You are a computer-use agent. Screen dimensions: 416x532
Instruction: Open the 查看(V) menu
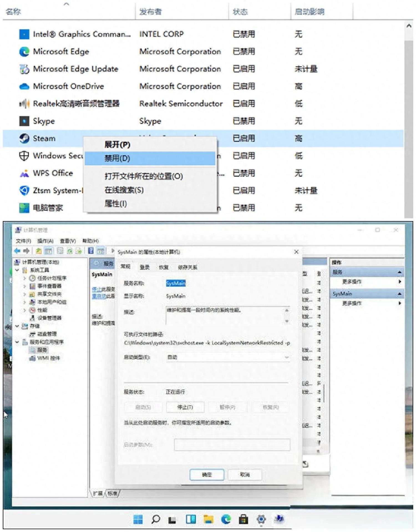(68, 241)
